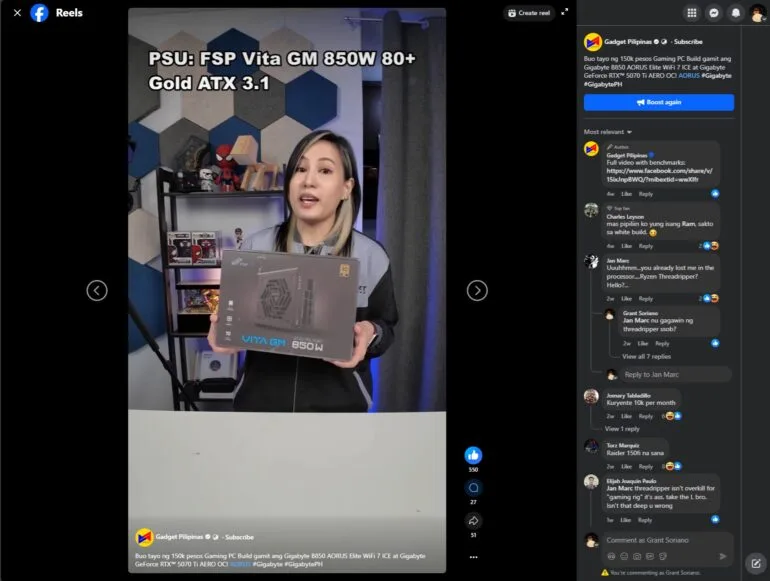Screen dimensions: 770x581
Task: Click the AORUS hashtag link in the side caption
Action: click(688, 76)
